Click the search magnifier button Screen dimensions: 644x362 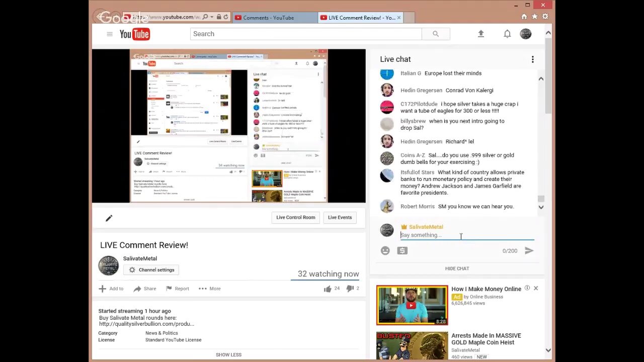tap(436, 34)
